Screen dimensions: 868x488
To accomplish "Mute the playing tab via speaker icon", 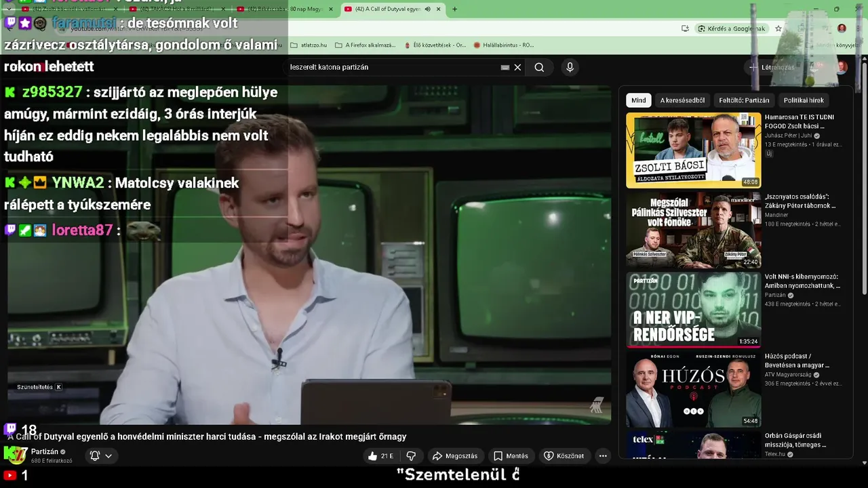I will coord(427,9).
